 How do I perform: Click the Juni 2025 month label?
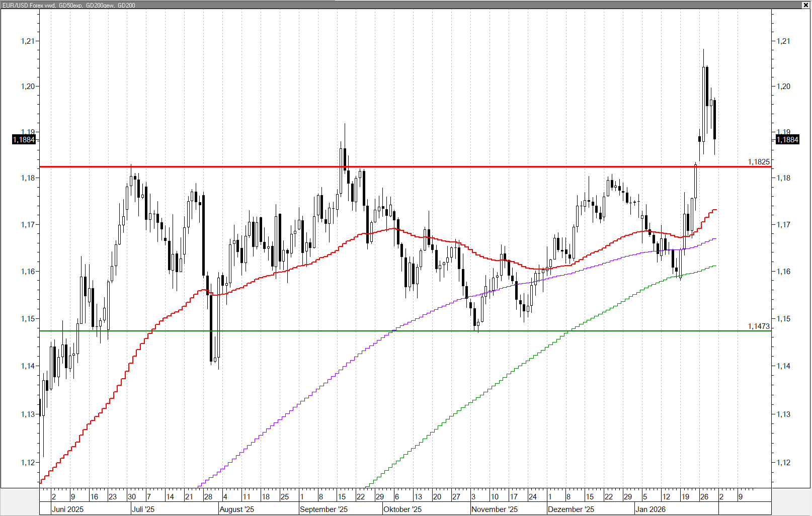coord(68,509)
